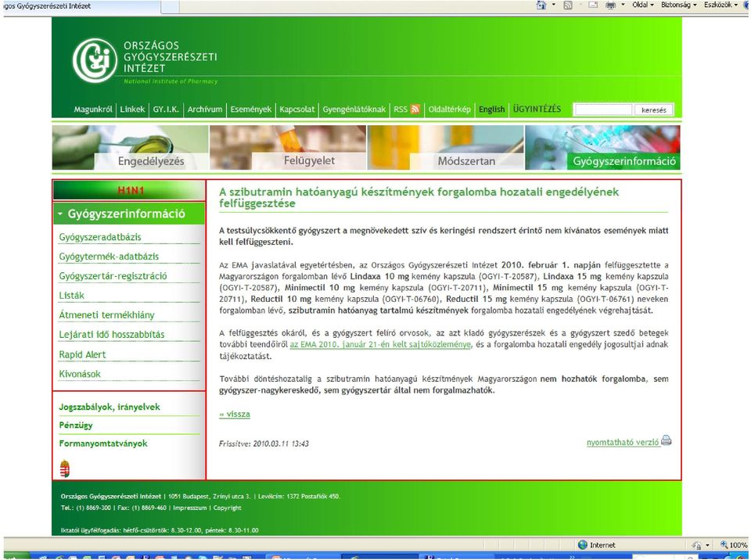
Task: Click the read mail envelope icon
Action: coord(594,5)
